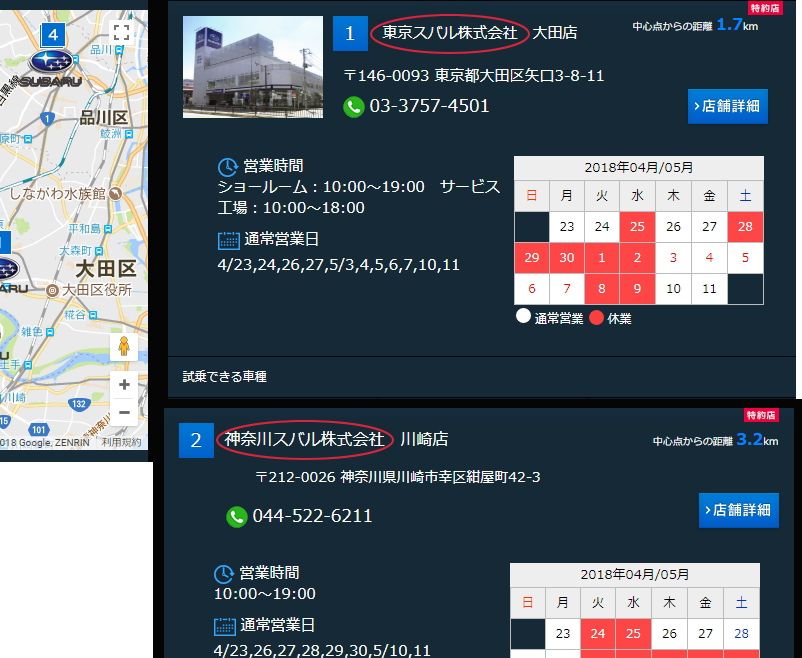This screenshot has height=658, width=802.
Task: Select date 28 in Kawasaki store calendar
Action: coord(741,634)
